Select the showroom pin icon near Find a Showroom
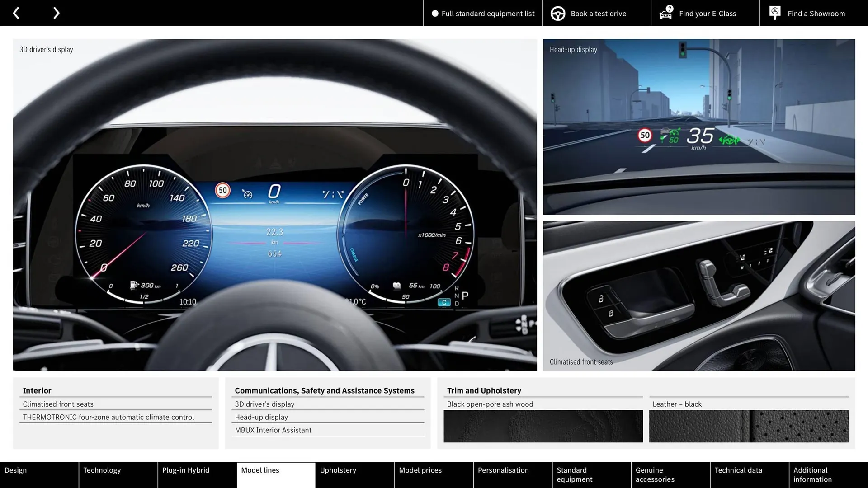Image resolution: width=868 pixels, height=488 pixels. pyautogui.click(x=774, y=12)
